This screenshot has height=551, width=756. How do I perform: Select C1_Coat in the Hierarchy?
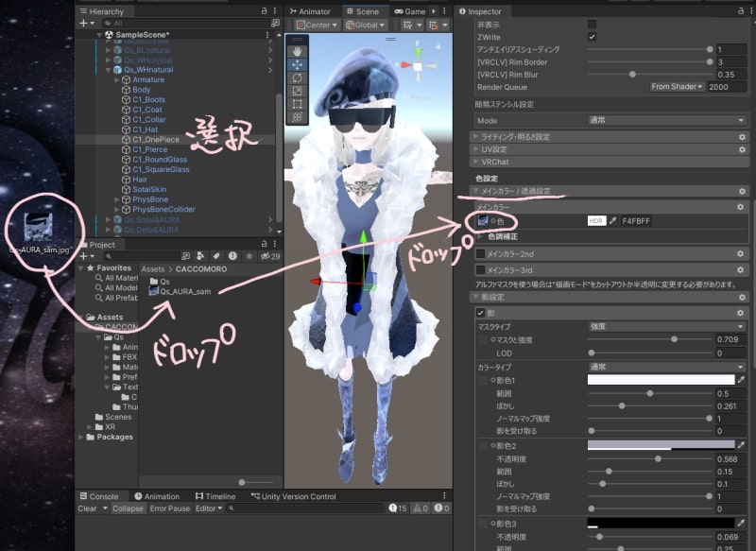click(149, 110)
